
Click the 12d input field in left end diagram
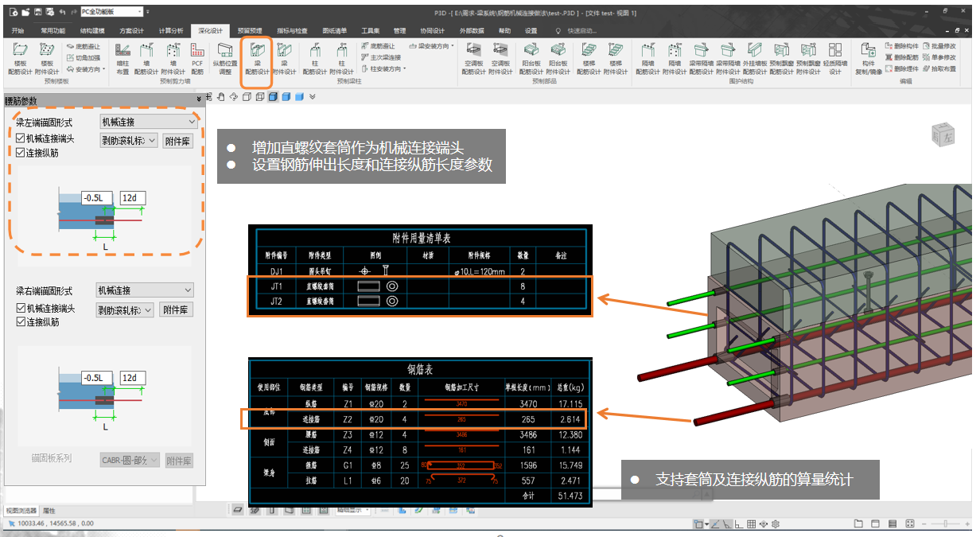point(132,197)
